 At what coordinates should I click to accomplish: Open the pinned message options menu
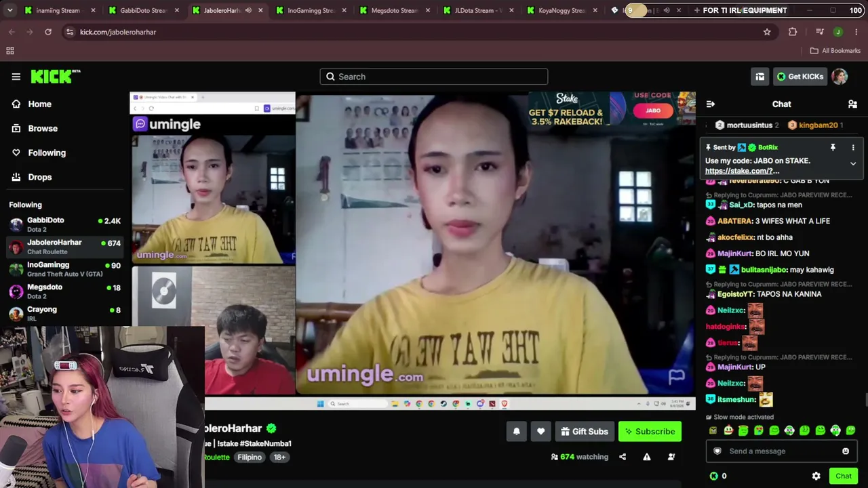853,147
